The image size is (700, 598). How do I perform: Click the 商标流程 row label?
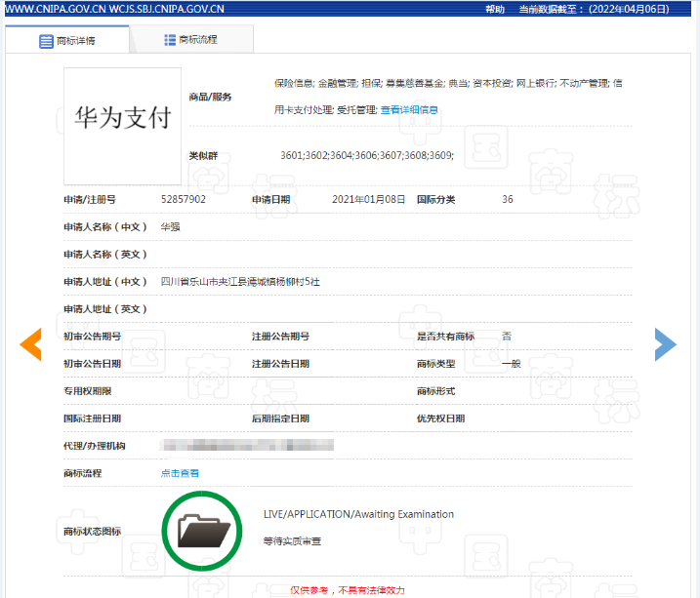click(x=83, y=473)
